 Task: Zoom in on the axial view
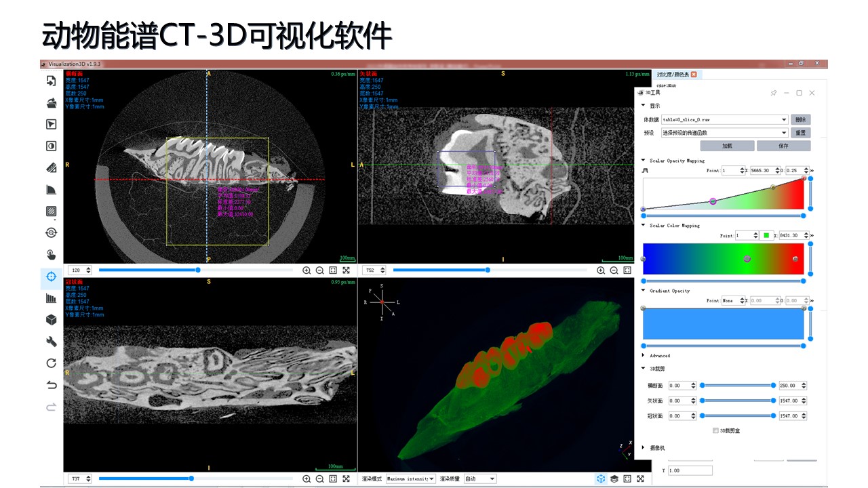[x=307, y=270]
